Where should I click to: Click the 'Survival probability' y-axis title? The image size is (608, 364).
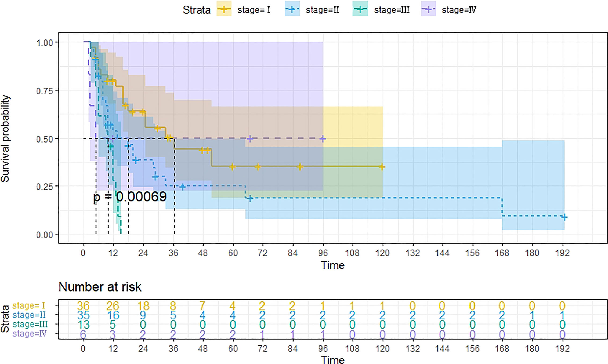(5, 139)
